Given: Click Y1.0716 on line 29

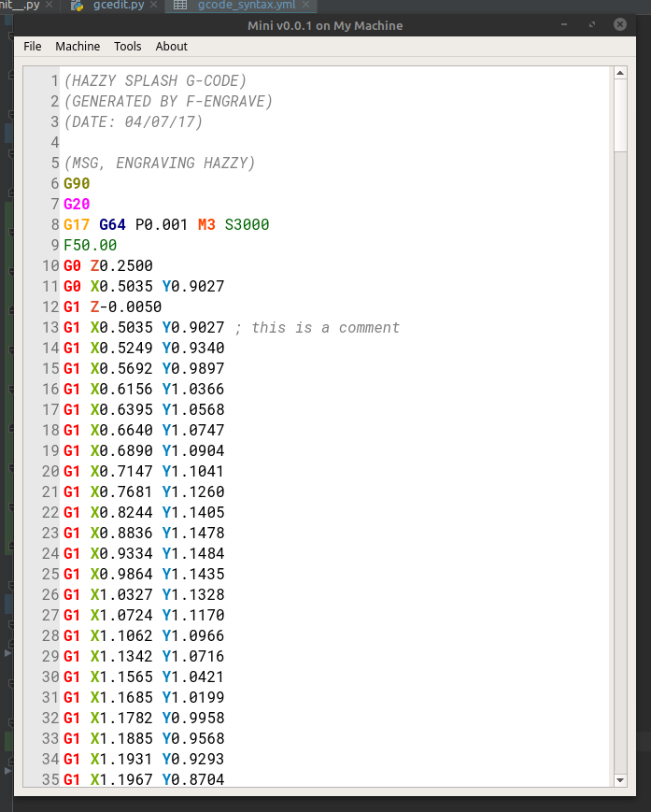Looking at the screenshot, I should 193,656.
